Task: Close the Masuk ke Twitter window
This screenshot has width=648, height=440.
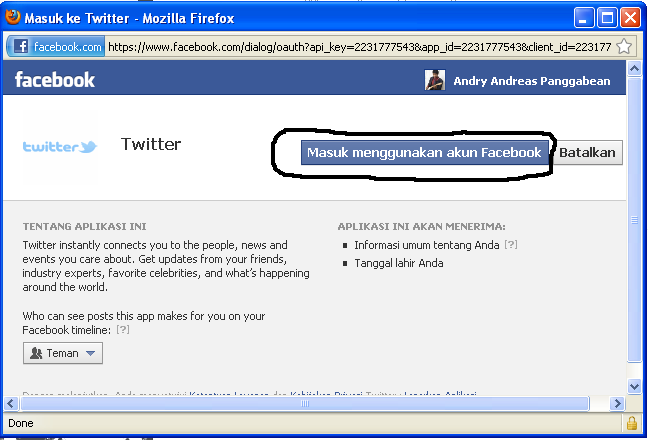Action: point(630,18)
